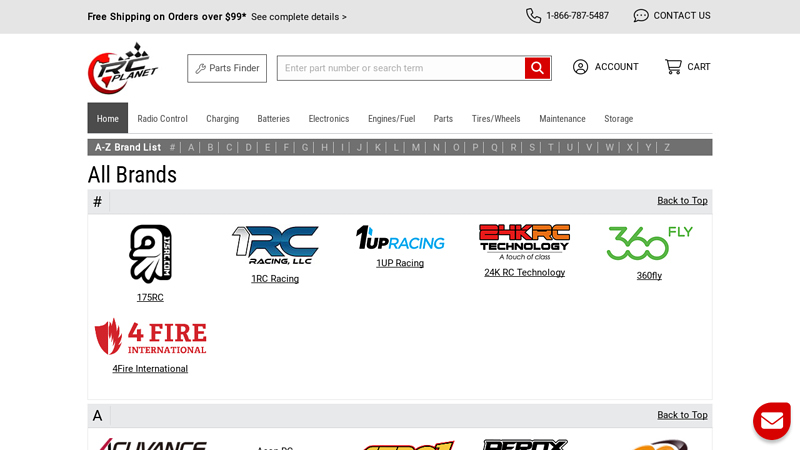Click the red search magnifier button
The image size is (800, 450).
(x=537, y=68)
